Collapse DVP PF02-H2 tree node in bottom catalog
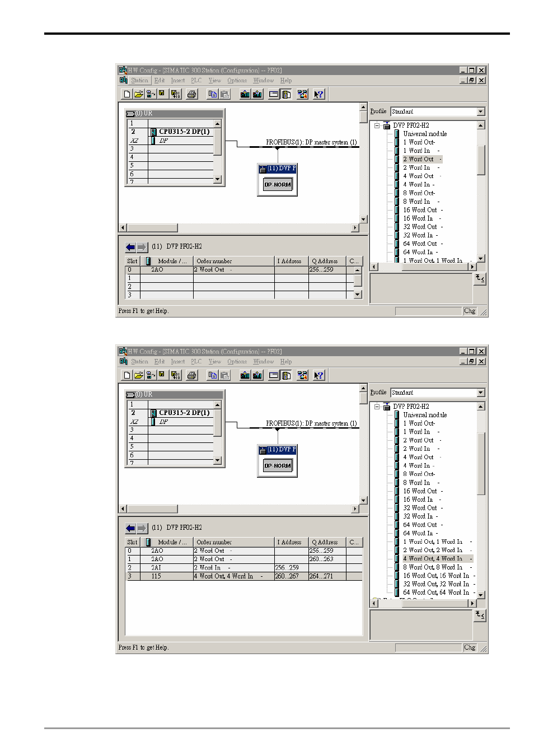 pos(377,407)
